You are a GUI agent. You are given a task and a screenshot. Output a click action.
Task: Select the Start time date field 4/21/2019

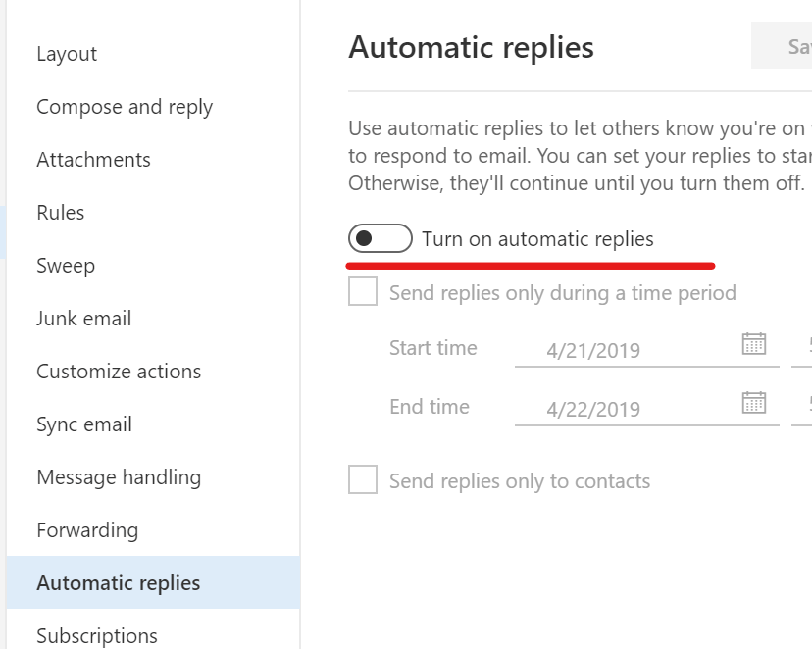[647, 349]
